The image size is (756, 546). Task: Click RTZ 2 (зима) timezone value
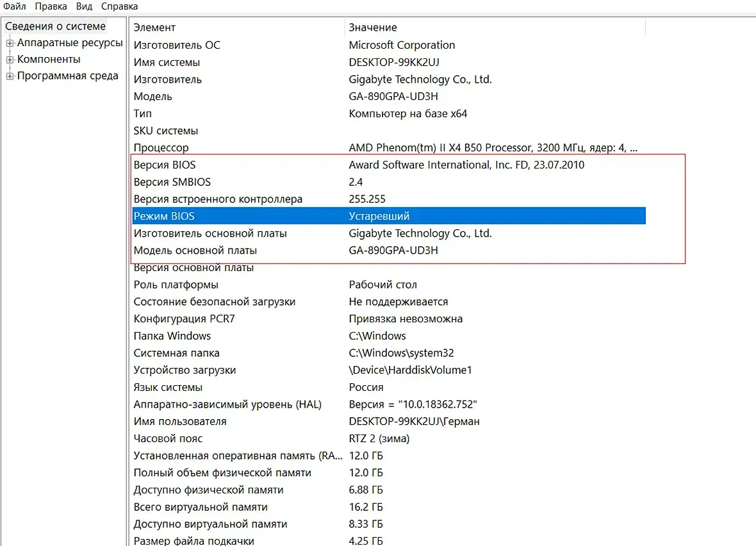(x=379, y=439)
